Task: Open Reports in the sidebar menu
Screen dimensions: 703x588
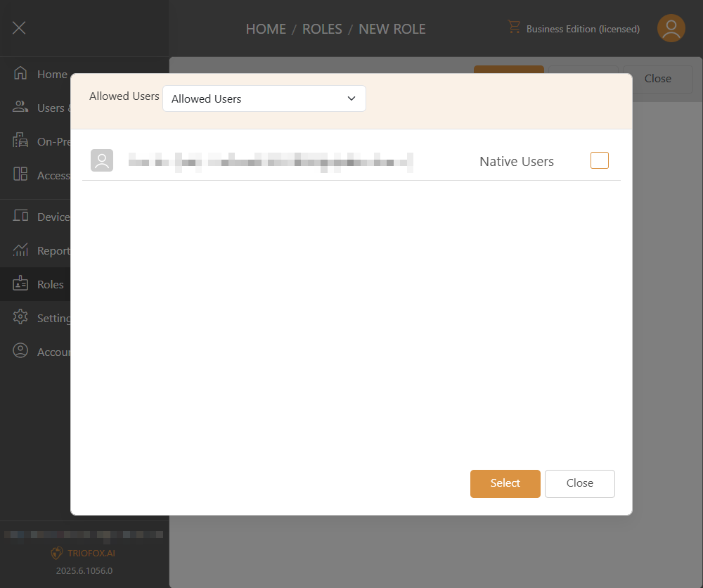Action: (x=53, y=250)
